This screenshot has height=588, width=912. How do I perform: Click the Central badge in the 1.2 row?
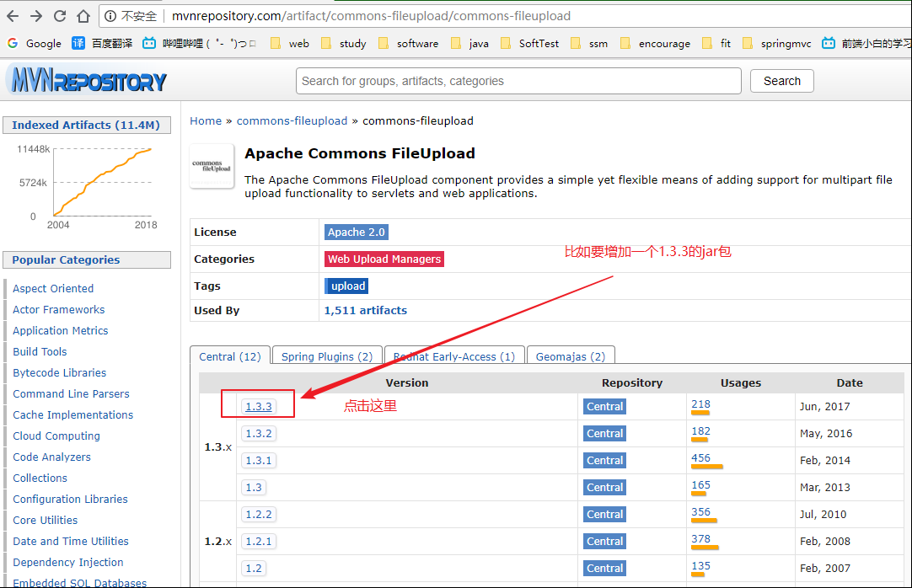tap(605, 569)
